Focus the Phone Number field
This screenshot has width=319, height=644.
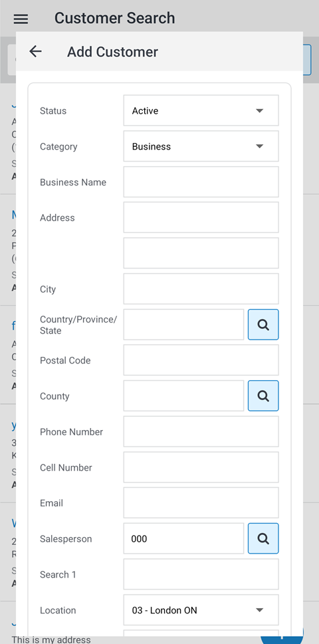click(x=201, y=432)
